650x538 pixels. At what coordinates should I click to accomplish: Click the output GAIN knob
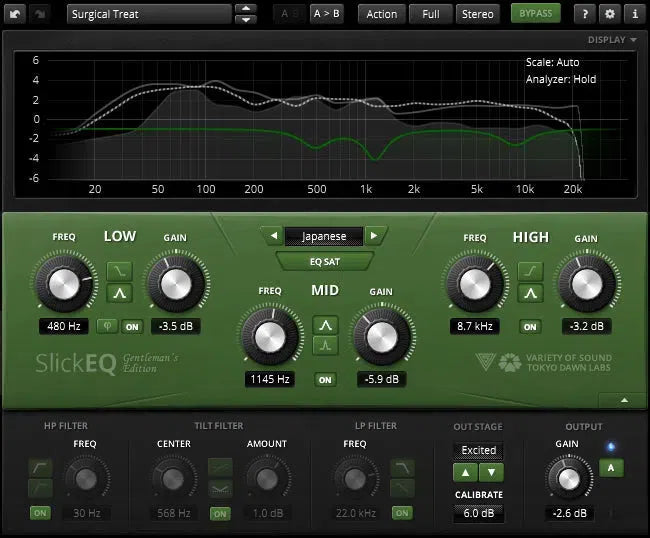pyautogui.click(x=568, y=477)
